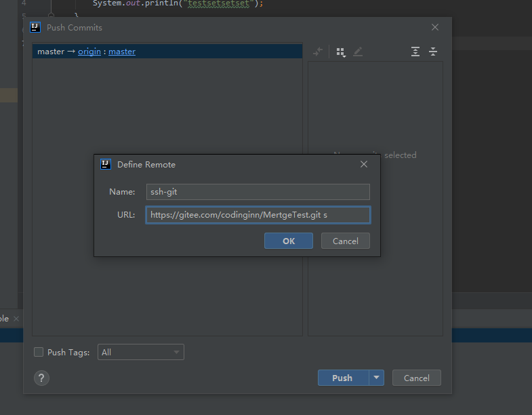Close the console tab behind the dialog
The width and height of the screenshot is (532, 415).
coord(16,319)
